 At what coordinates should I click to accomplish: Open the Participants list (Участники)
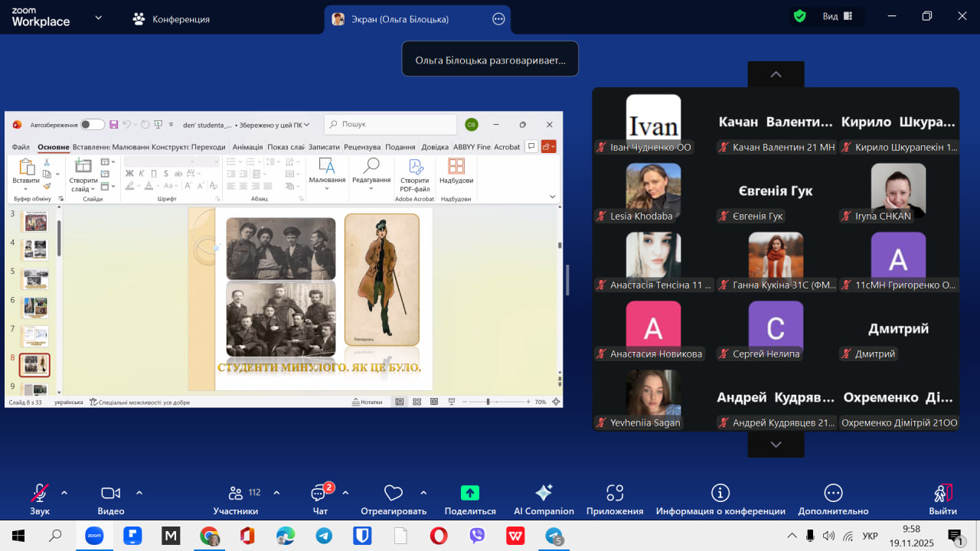click(x=236, y=493)
